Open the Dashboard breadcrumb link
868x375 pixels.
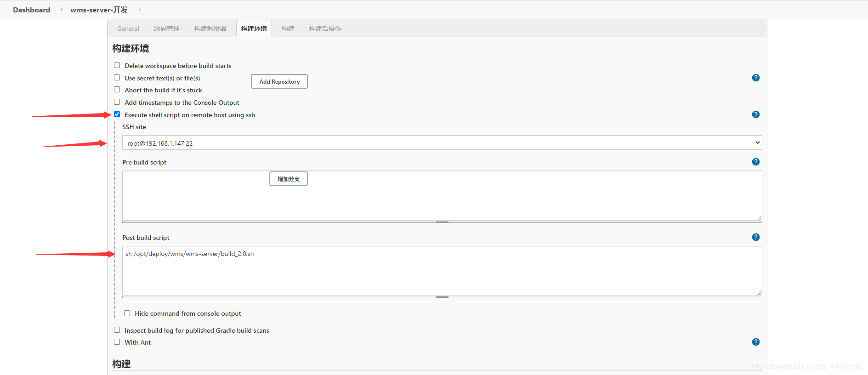(32, 10)
